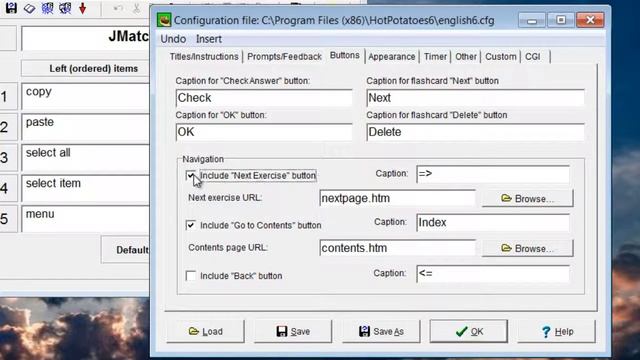This screenshot has height=360, width=640.
Task: Click the Left (ordered) items header
Action: click(x=86, y=69)
